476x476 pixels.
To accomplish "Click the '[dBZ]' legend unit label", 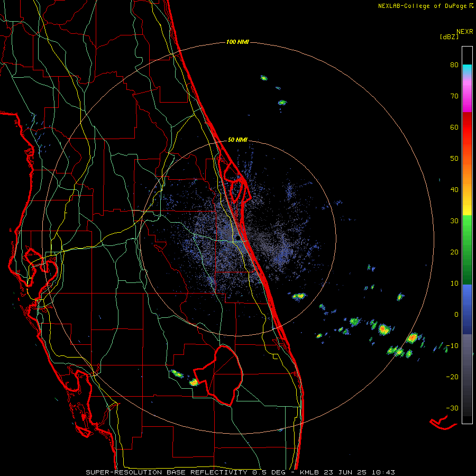I will (x=449, y=37).
